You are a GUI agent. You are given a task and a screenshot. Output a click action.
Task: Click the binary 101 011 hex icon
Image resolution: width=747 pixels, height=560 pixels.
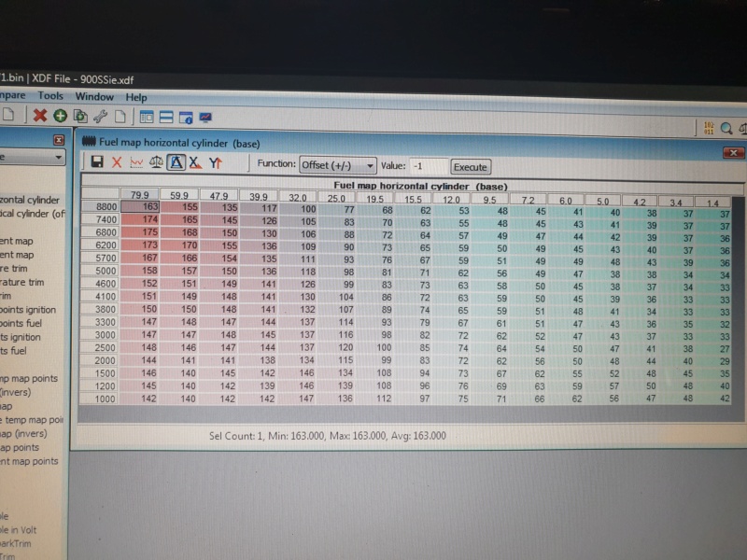coord(709,128)
